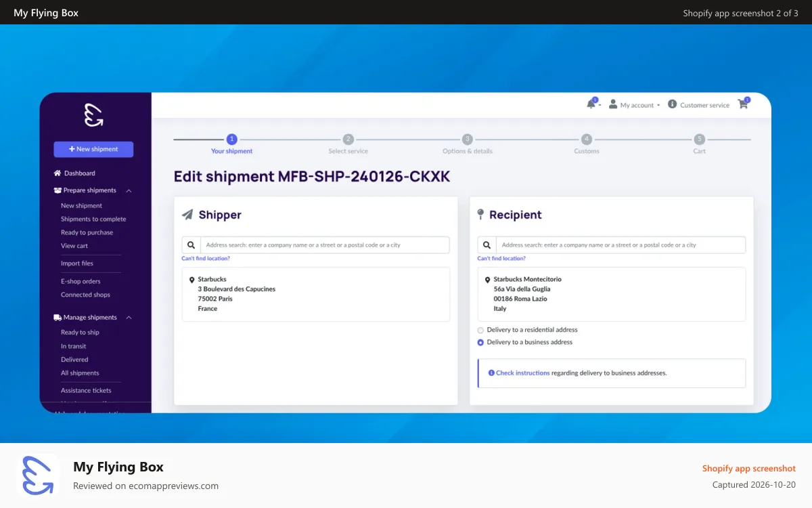Image resolution: width=812 pixels, height=508 pixels.
Task: Focus the Shipper address search field
Action: click(x=325, y=245)
